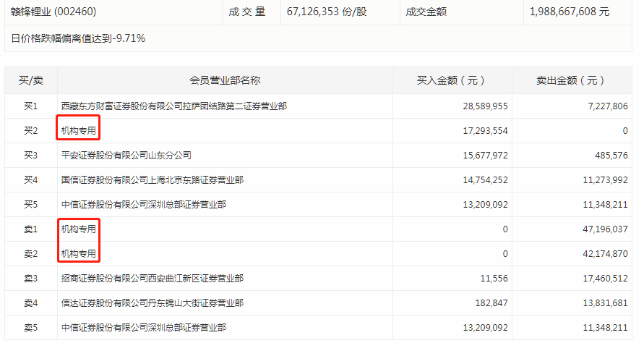The height and width of the screenshot is (343, 644).
Task: Click 机构专用 in the 卖2 row
Action: pyautogui.click(x=78, y=254)
